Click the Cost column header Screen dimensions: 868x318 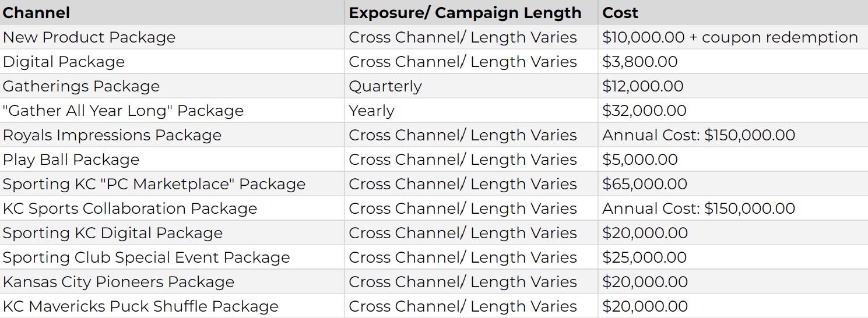620,13
